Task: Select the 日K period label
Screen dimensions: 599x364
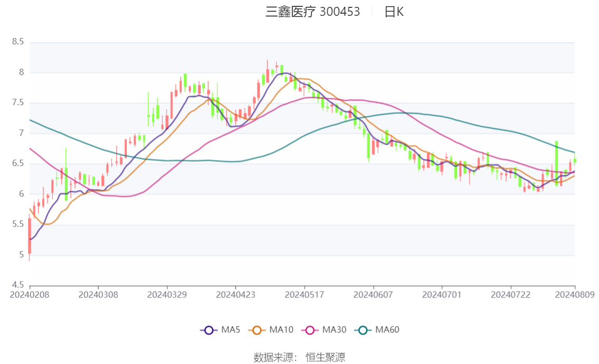Action: pyautogui.click(x=394, y=12)
